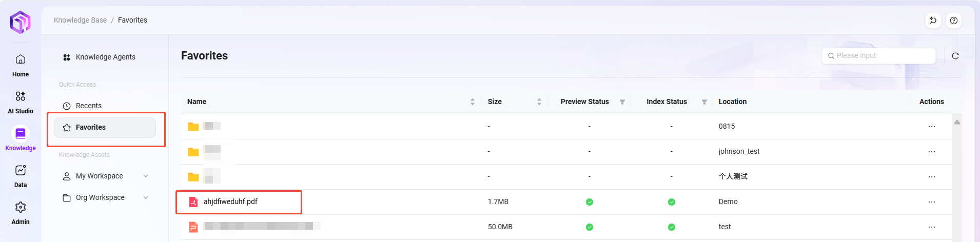Open Recents in Quick Access
Viewport: 980px width, 242px height.
89,106
